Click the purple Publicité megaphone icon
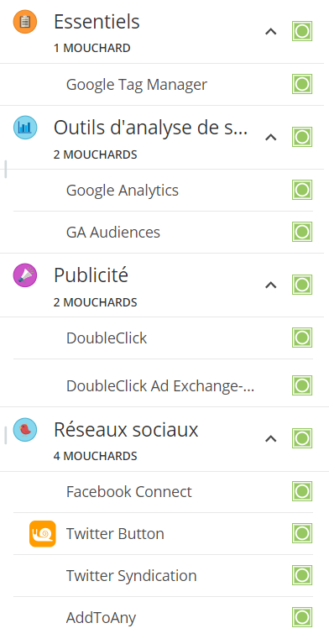The width and height of the screenshot is (329, 644). tap(25, 275)
